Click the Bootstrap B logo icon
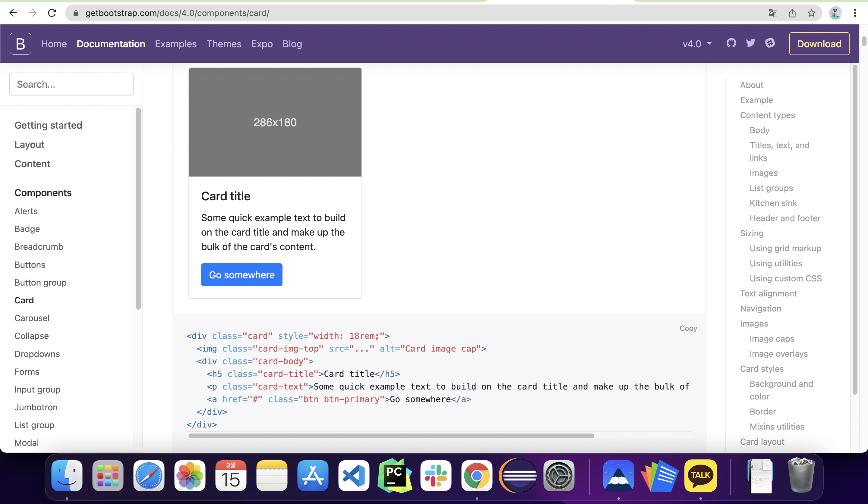This screenshot has height=504, width=868. coord(20,44)
